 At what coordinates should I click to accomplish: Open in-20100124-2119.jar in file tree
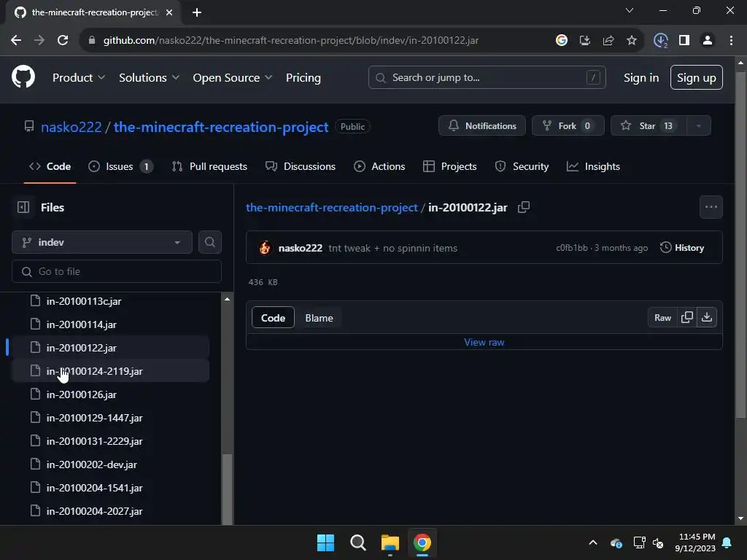pos(111,371)
